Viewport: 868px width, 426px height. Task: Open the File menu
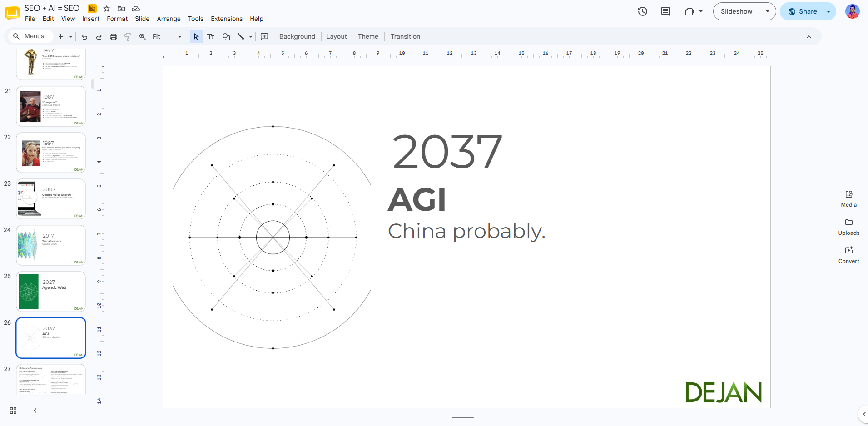30,19
